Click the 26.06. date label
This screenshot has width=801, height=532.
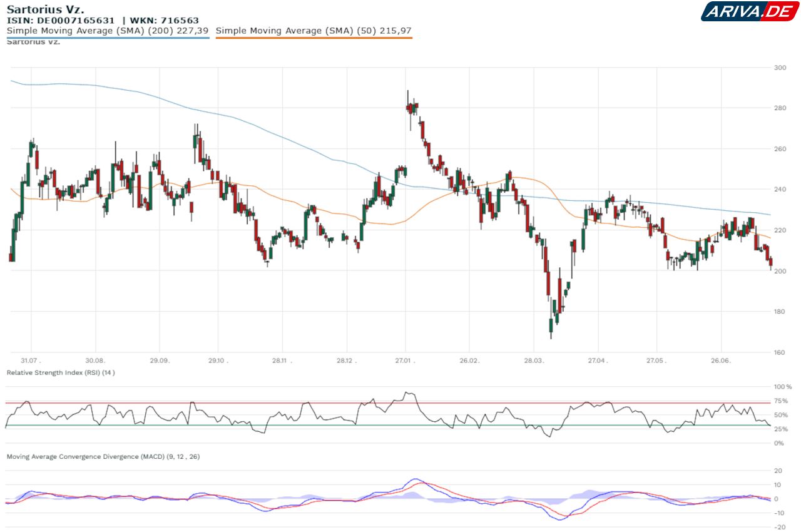(x=722, y=361)
